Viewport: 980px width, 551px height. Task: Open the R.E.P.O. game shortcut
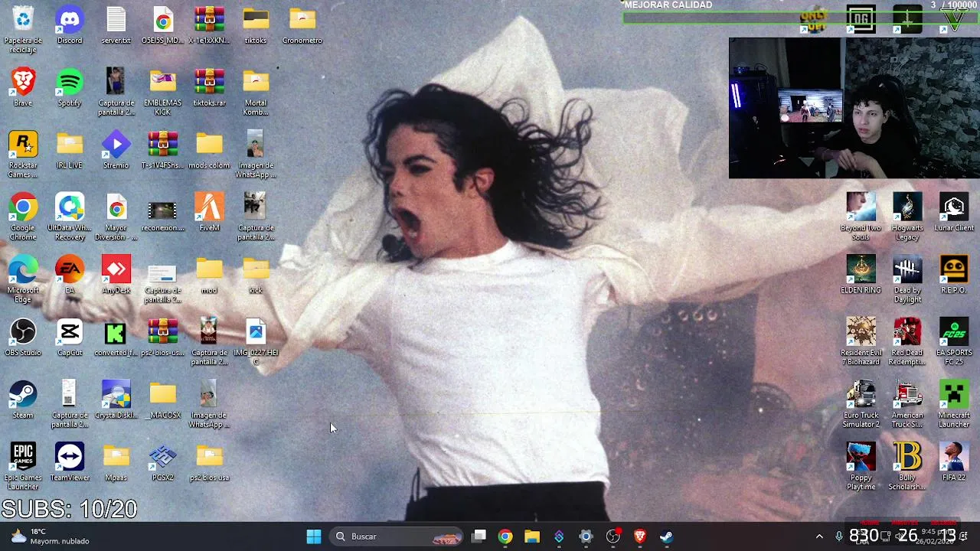click(x=954, y=275)
